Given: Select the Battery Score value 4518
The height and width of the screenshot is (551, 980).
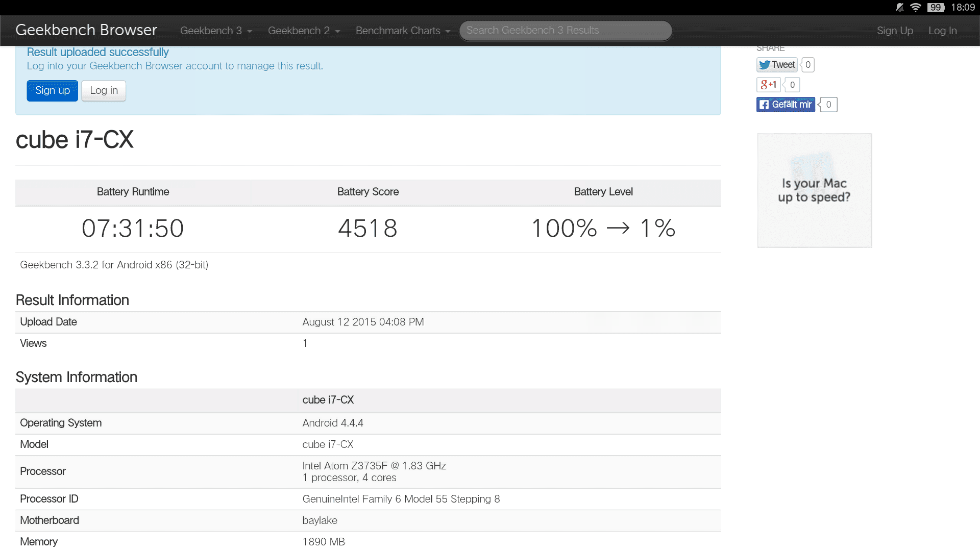Looking at the screenshot, I should coord(368,228).
